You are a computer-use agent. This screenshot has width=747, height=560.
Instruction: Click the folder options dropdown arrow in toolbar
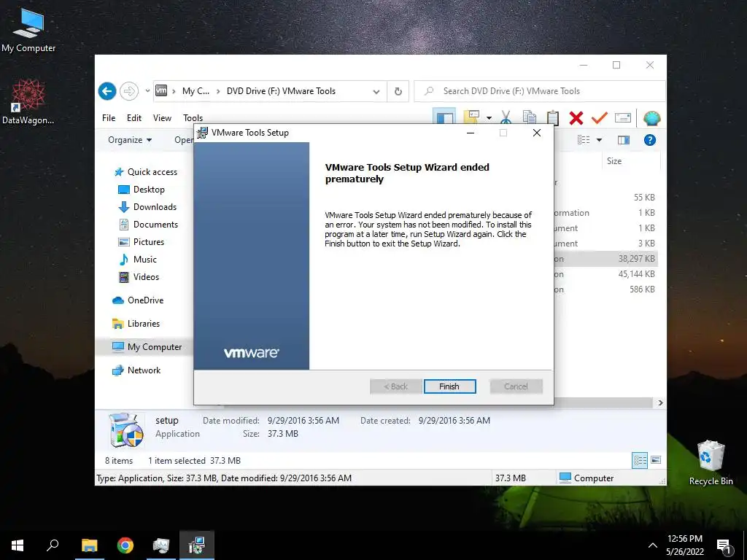489,117
